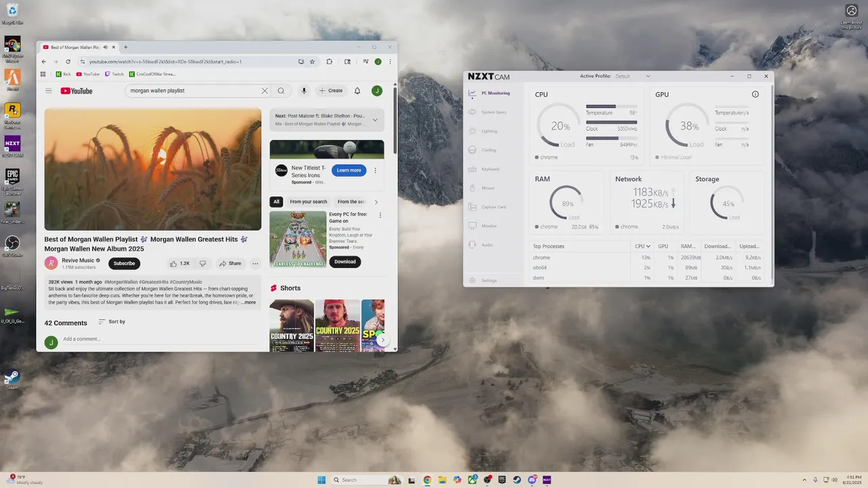Open weather widget in taskbar
Screen dimensions: 868x488
pos(26,480)
